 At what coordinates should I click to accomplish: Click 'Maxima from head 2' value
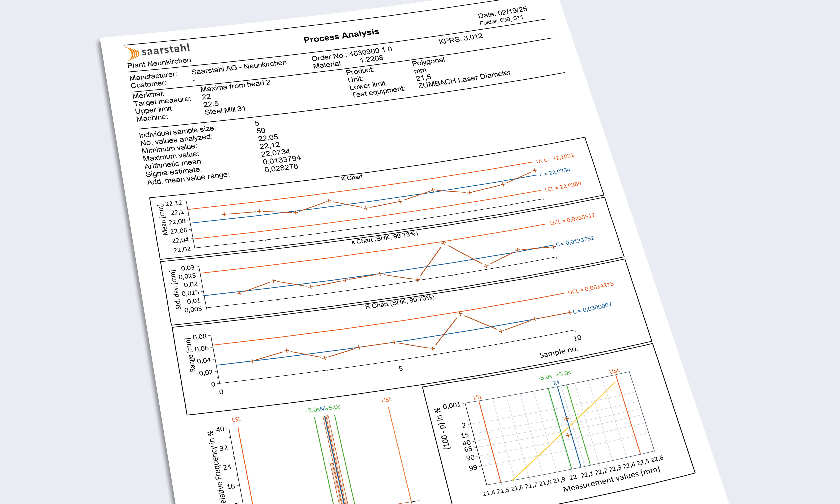235,86
